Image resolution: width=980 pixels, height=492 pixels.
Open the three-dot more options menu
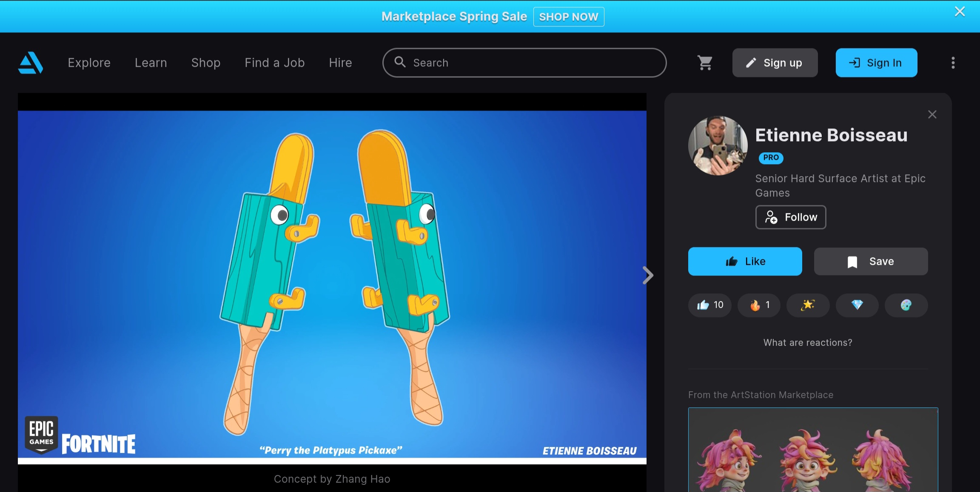(x=953, y=63)
